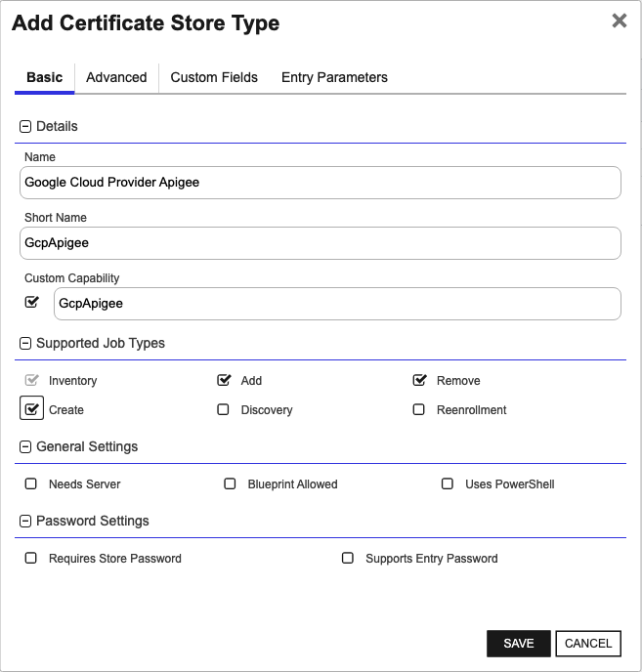642x672 pixels.
Task: Check the Needs Server option
Action: pyautogui.click(x=31, y=483)
